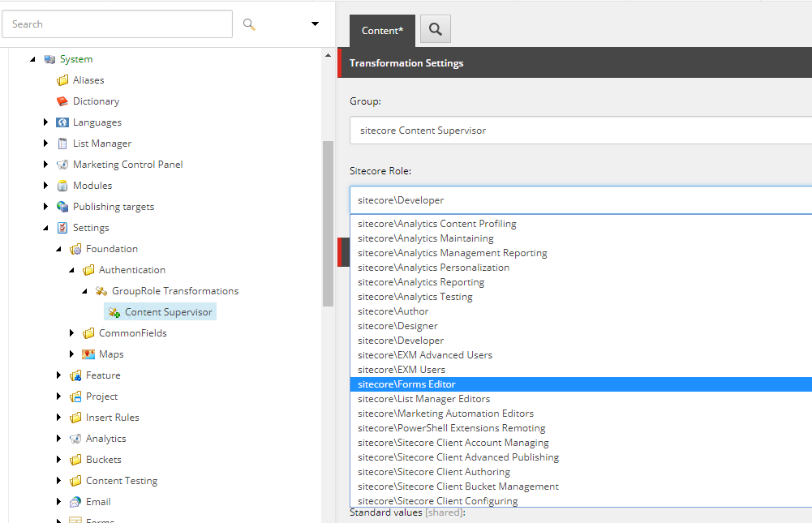
Task: Expand the Modules node
Action: point(45,186)
